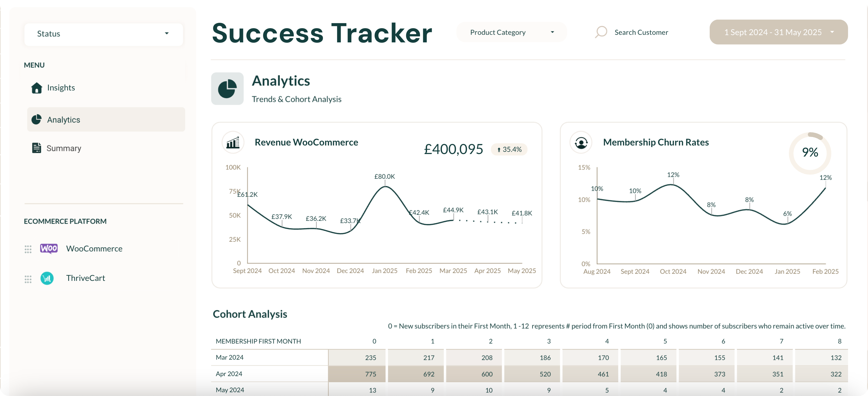Click the Search Customer input field

(x=641, y=32)
